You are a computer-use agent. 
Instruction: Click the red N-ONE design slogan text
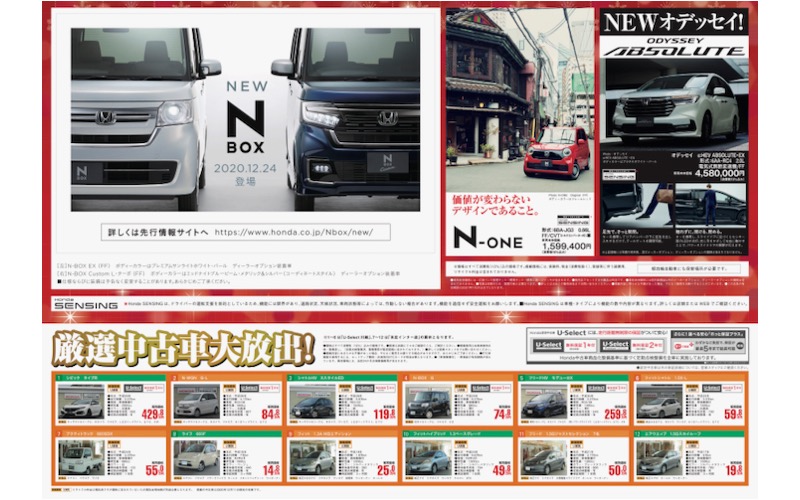495,205
